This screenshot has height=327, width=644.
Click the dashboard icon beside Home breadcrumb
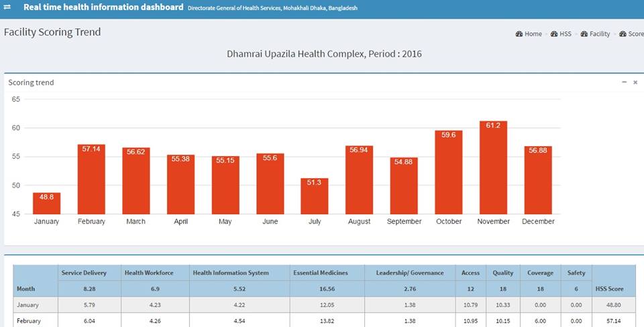[519, 34]
